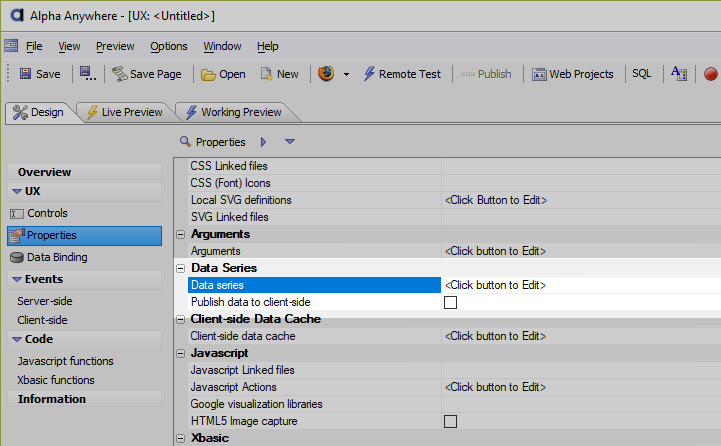This screenshot has height=446, width=721.
Task: Click the Data Binding database icon
Action: point(17,257)
